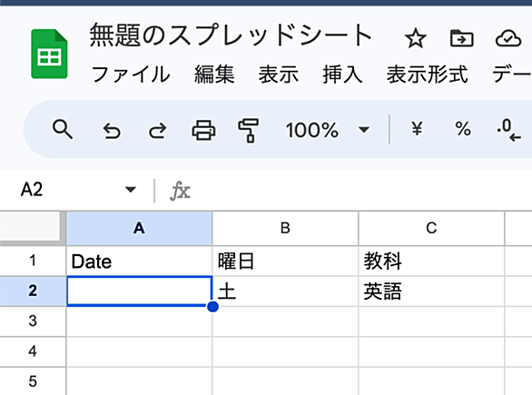Select column B header

(285, 228)
